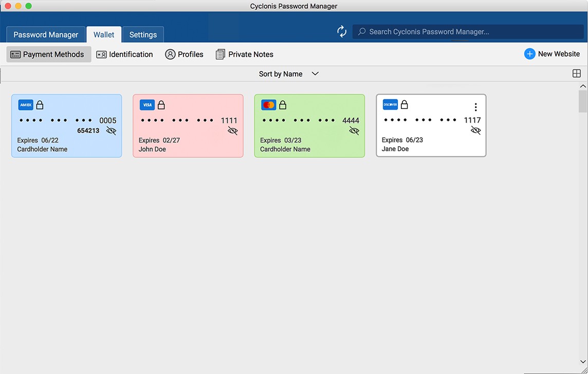Open the Sort by Name dropdown
Viewport: 588px width, 374px height.
click(288, 74)
